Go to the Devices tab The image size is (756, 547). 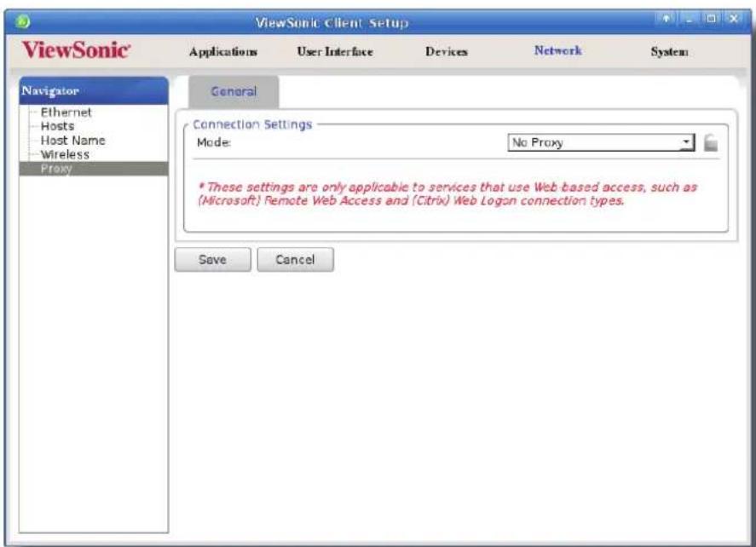pos(447,52)
